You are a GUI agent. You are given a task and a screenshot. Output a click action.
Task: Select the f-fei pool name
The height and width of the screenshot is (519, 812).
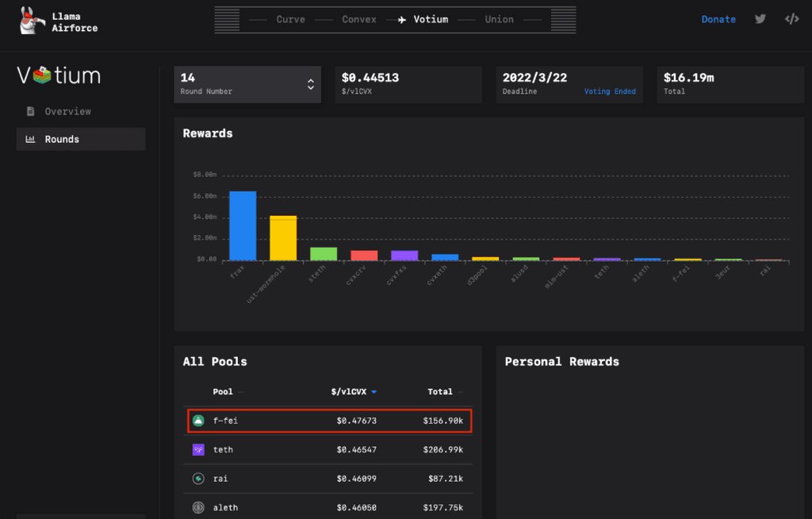[x=225, y=421]
